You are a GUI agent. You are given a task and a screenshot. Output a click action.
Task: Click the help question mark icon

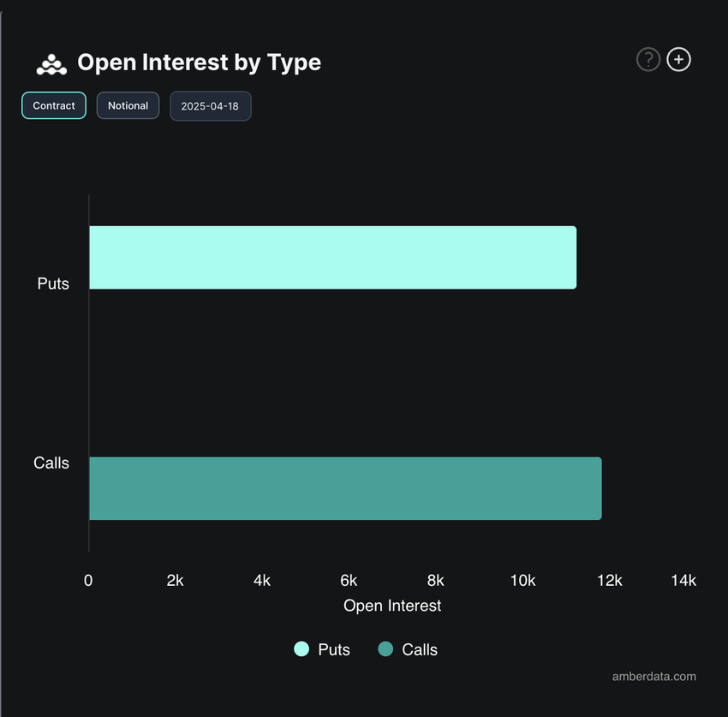point(648,59)
